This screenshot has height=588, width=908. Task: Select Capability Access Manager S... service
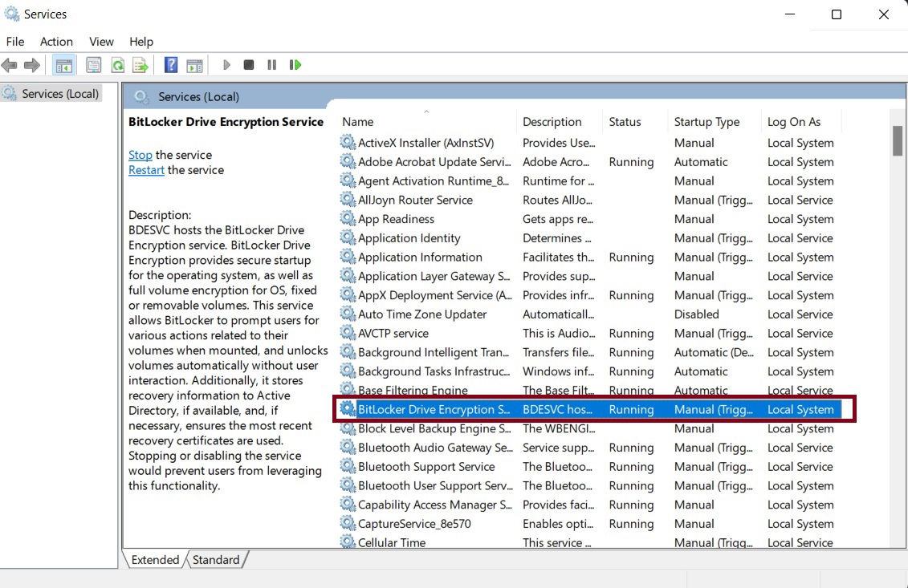589,505
